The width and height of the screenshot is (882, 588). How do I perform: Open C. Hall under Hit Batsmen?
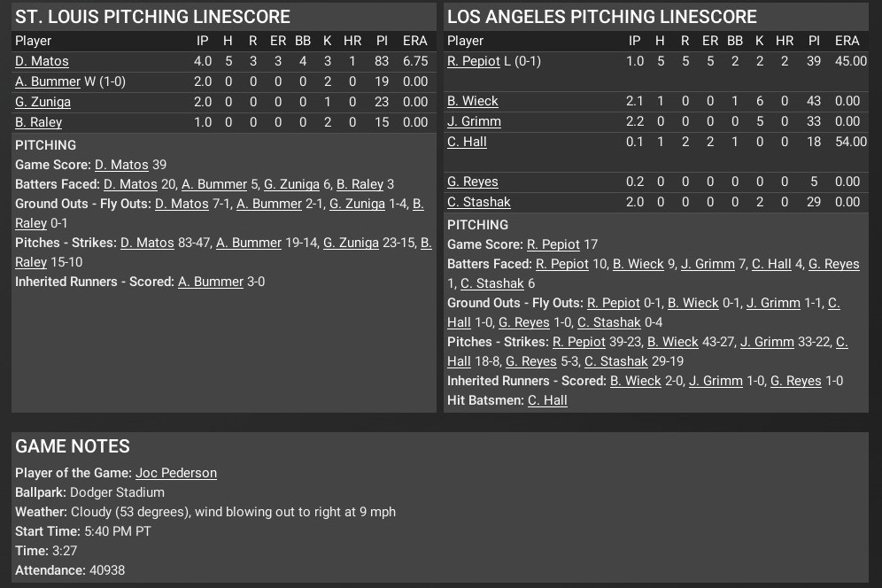click(x=547, y=400)
